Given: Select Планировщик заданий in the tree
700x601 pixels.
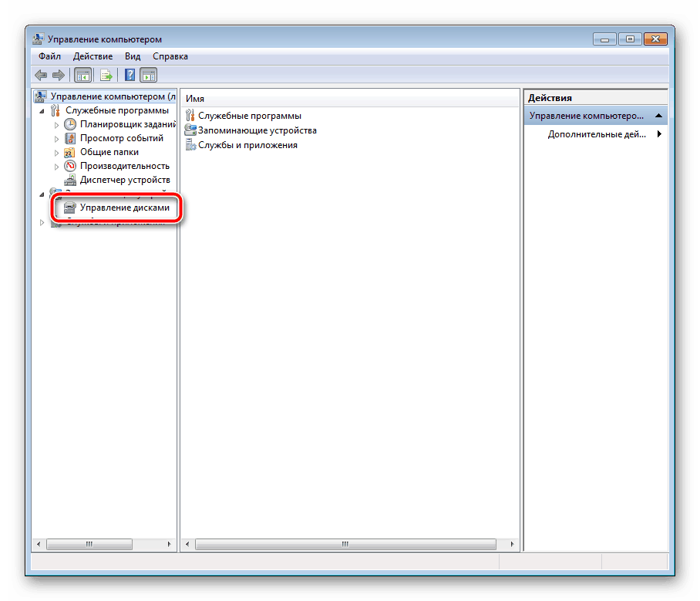Looking at the screenshot, I should 128,124.
